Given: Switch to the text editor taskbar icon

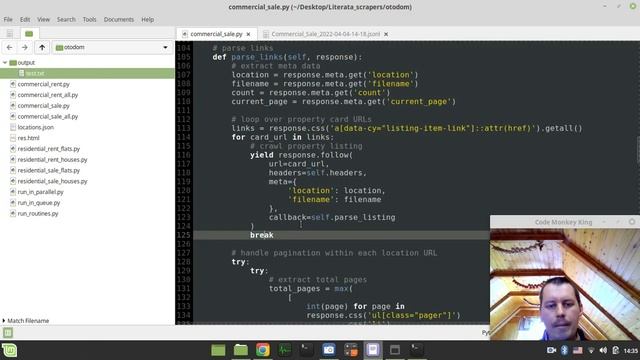Looking at the screenshot, I should tap(373, 350).
